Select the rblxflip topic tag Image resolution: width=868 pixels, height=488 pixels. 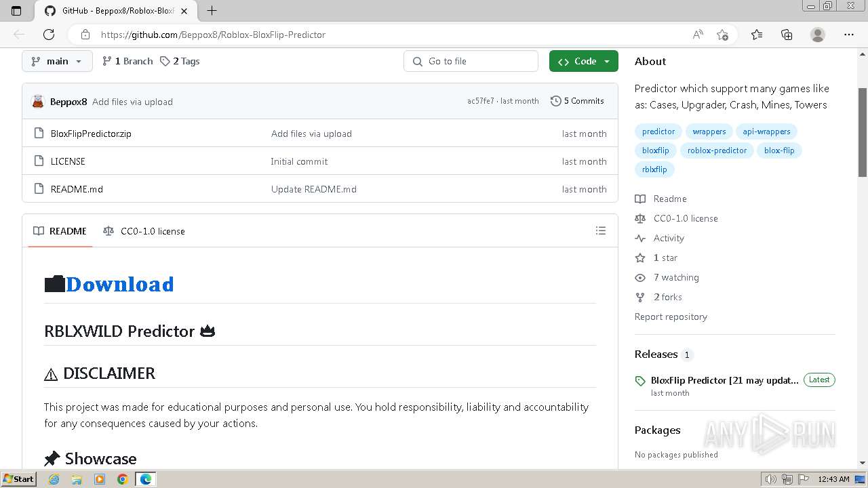(x=654, y=169)
